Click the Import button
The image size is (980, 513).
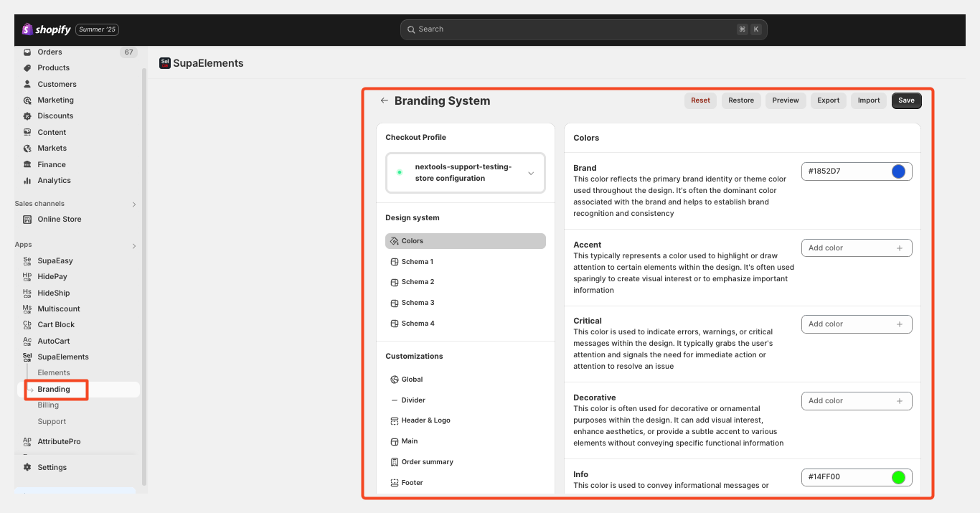[869, 100]
